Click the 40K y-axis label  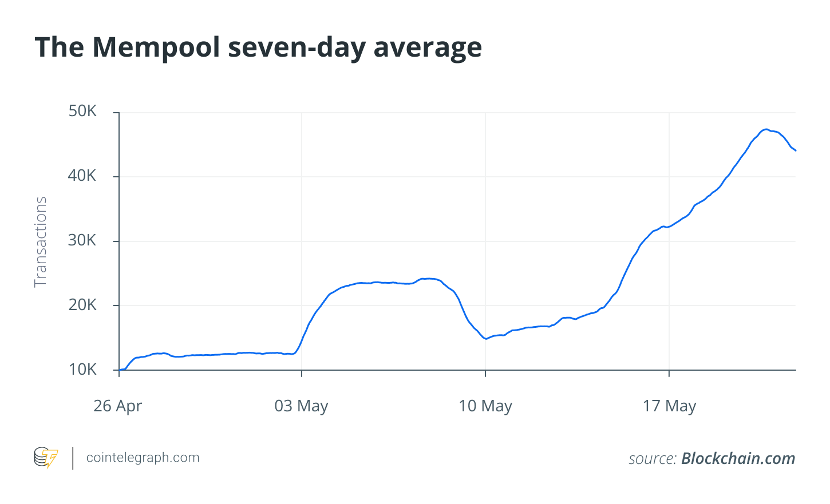coord(83,176)
